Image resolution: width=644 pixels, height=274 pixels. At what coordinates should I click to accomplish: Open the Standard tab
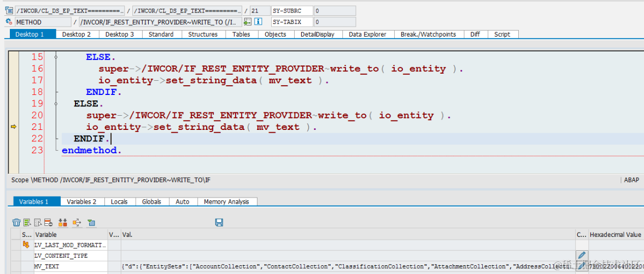(x=161, y=34)
